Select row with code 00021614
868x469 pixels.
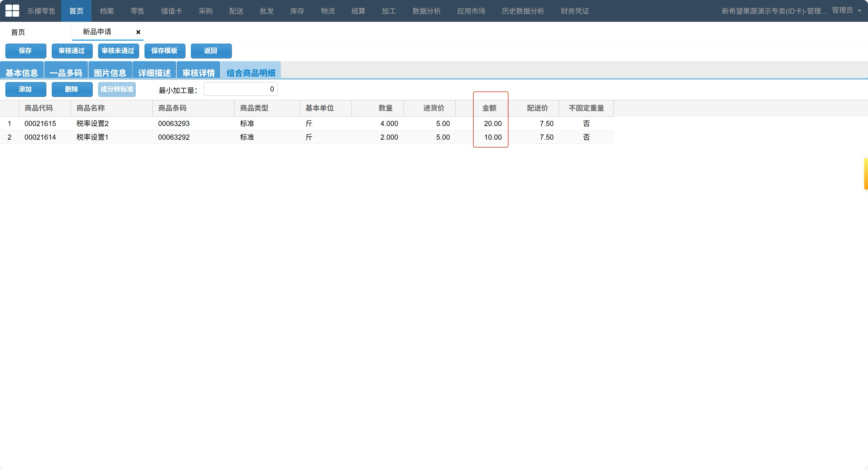pyautogui.click(x=307, y=137)
